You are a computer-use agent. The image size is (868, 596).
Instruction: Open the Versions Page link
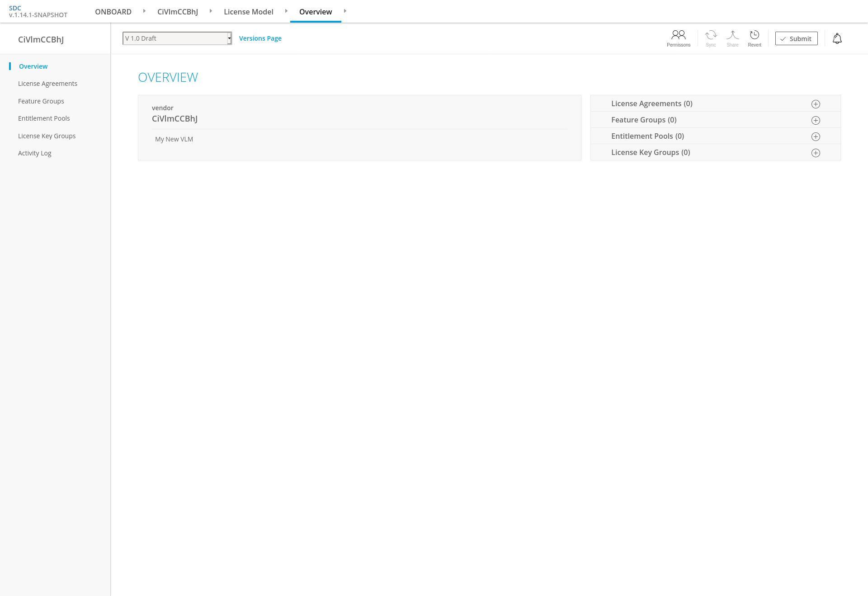260,38
